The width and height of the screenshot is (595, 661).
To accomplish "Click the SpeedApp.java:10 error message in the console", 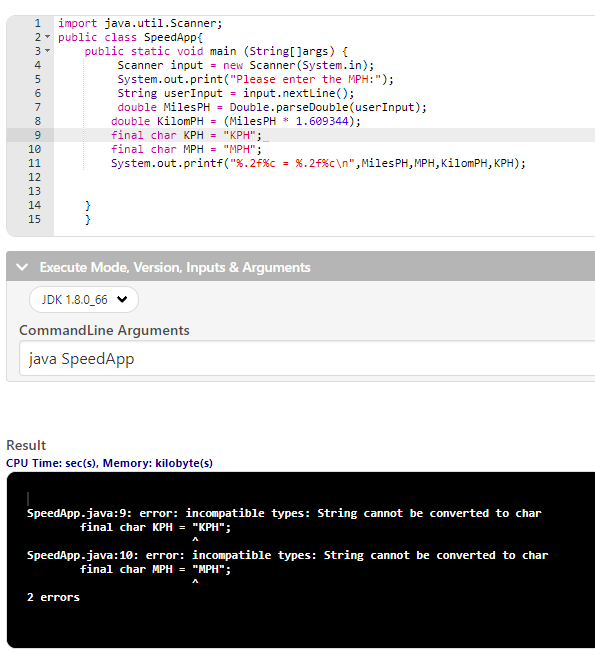I will (287, 555).
